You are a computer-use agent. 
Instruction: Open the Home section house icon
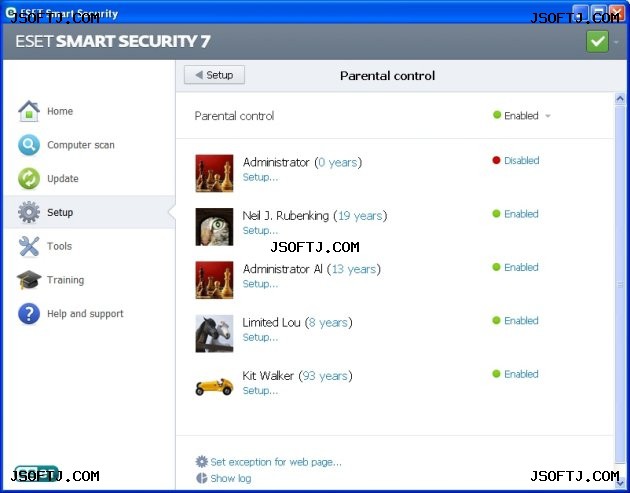click(29, 111)
